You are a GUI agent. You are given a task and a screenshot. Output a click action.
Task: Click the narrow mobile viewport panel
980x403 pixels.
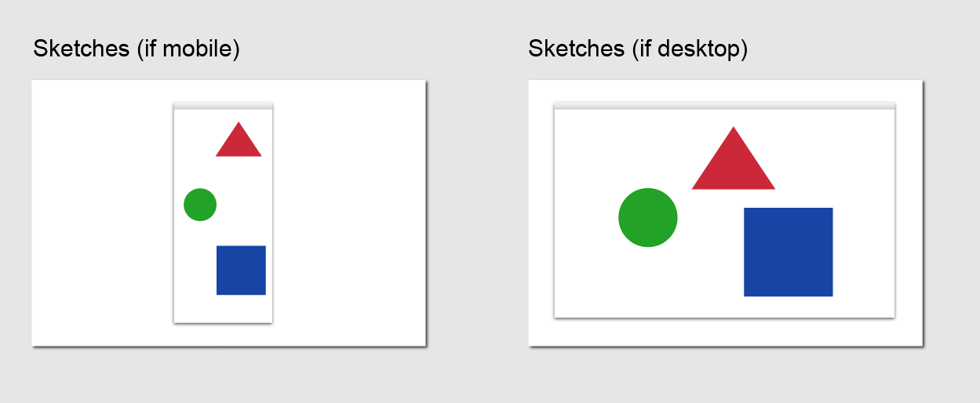click(223, 212)
